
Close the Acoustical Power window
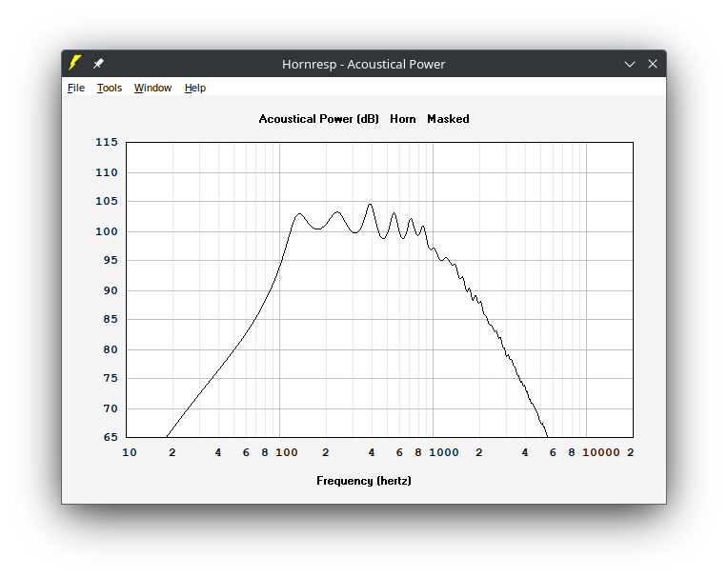[653, 64]
